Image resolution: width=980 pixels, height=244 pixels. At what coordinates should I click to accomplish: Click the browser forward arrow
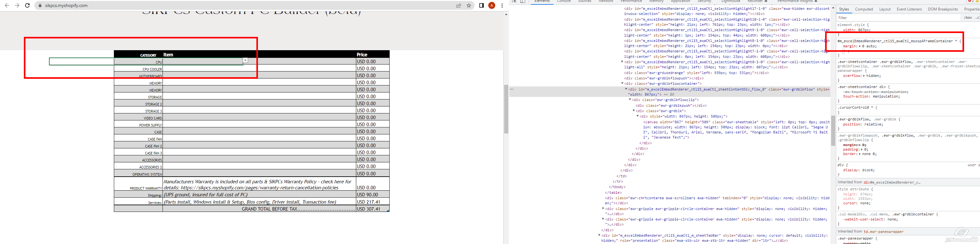pyautogui.click(x=17, y=6)
